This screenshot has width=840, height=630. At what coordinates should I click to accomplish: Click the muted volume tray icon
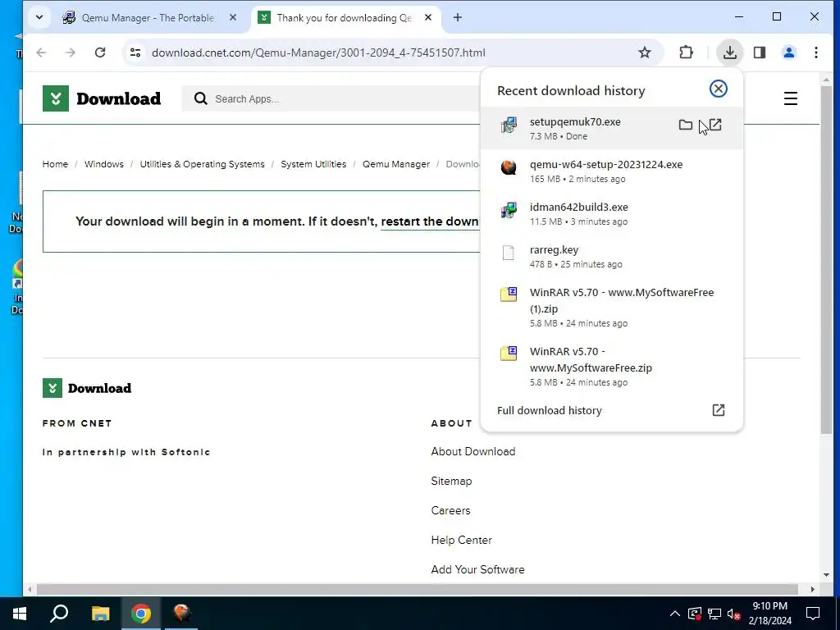click(733, 614)
